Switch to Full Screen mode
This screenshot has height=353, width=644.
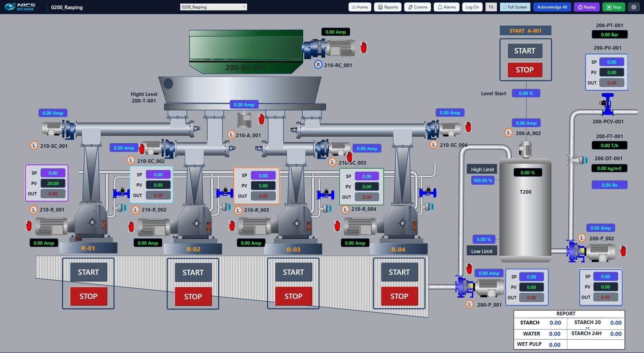515,7
